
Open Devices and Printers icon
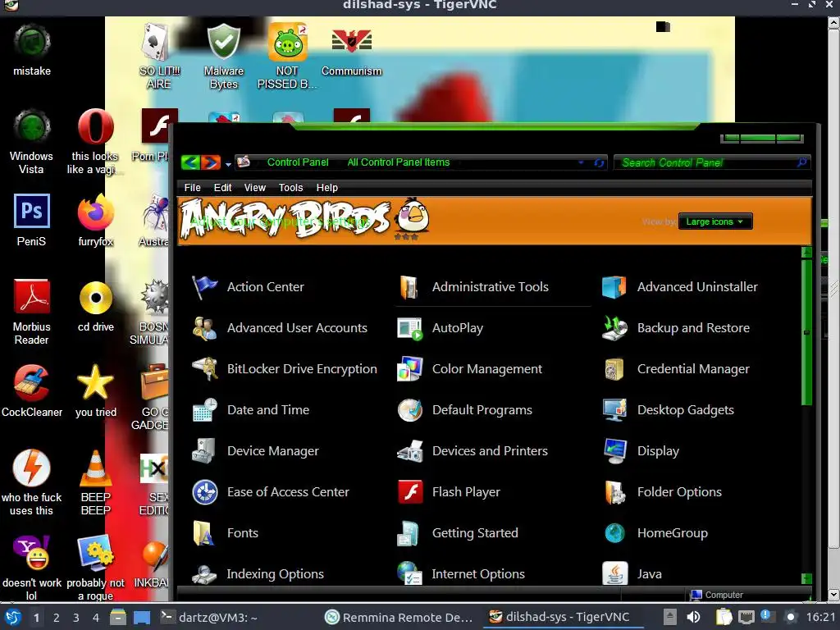[x=410, y=451]
